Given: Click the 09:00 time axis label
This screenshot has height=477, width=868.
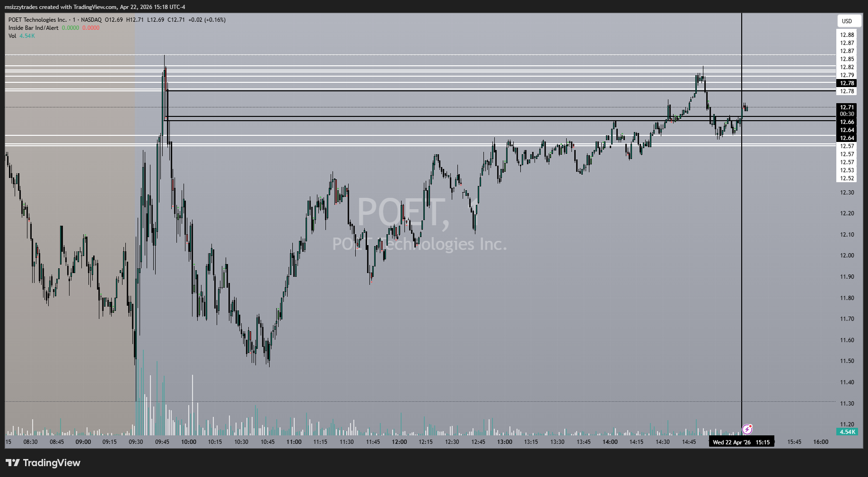Looking at the screenshot, I should [83, 442].
